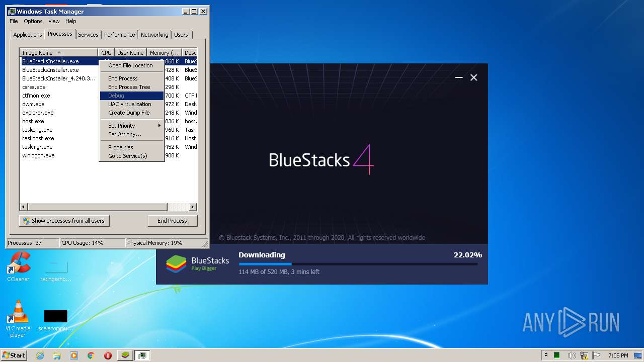Screen dimensions: 644x362
Task: Select the taskmgr.exe process row
Action: pyautogui.click(x=59, y=147)
